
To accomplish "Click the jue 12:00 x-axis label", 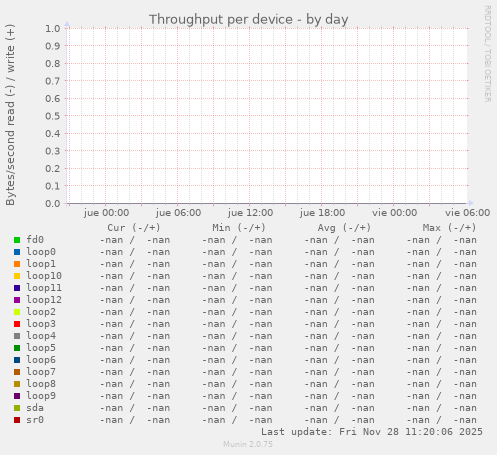I will [250, 213].
